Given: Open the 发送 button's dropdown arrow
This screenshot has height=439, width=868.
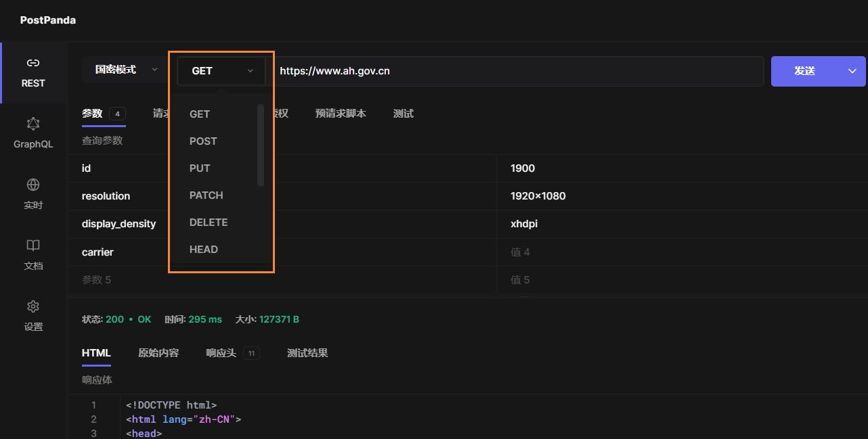Looking at the screenshot, I should click(x=853, y=70).
